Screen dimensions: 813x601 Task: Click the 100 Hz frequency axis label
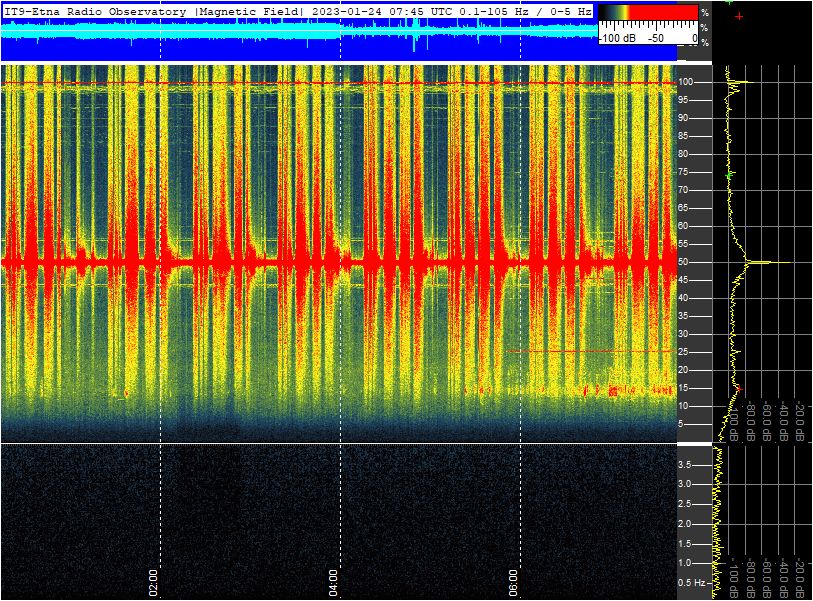pos(687,82)
